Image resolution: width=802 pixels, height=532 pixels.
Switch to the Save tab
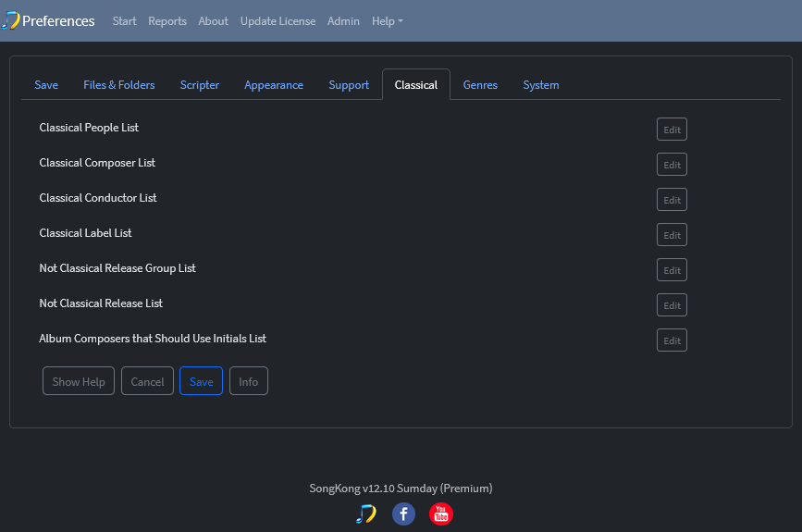46,85
